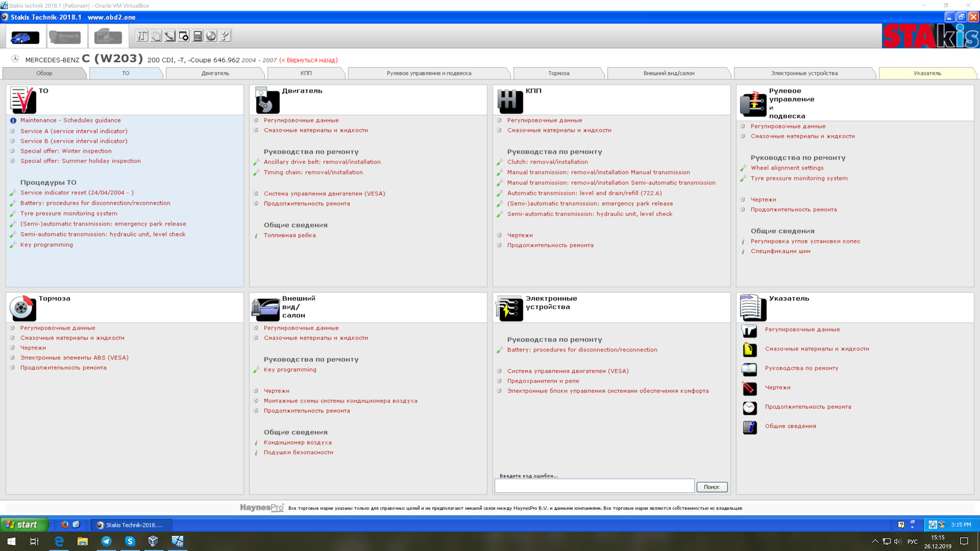Viewport: 980px width, 551px height.
Task: Open Microsoft Edge from Windows taskbar
Action: coord(59,541)
